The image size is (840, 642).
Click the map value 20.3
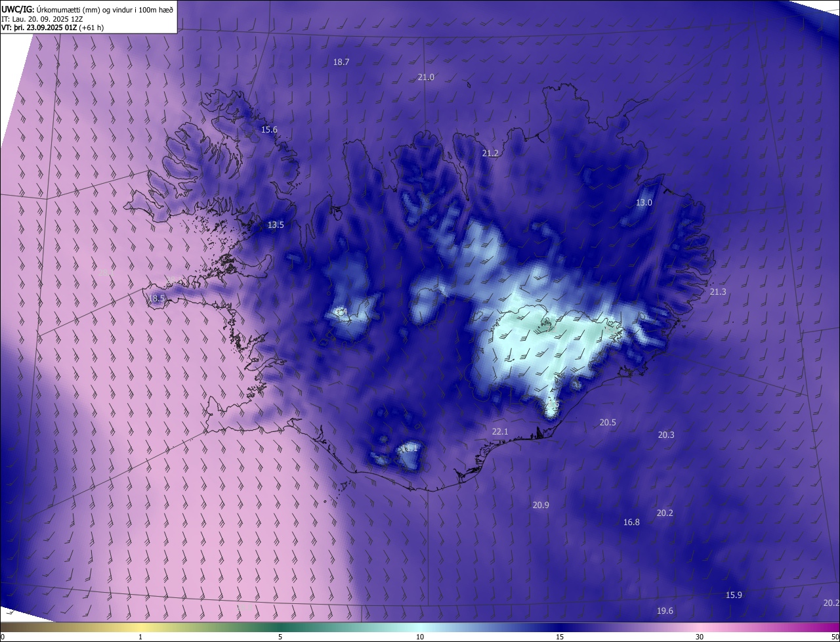click(666, 435)
